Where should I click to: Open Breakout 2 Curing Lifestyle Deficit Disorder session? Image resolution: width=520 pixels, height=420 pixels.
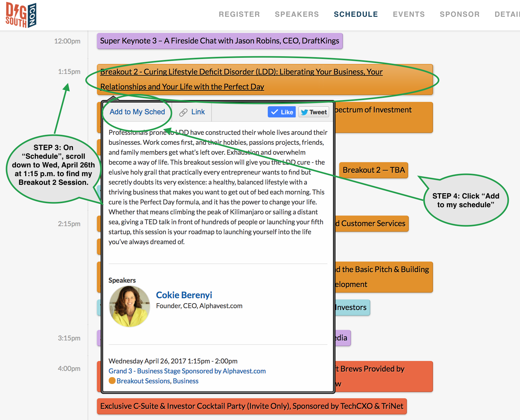click(265, 80)
